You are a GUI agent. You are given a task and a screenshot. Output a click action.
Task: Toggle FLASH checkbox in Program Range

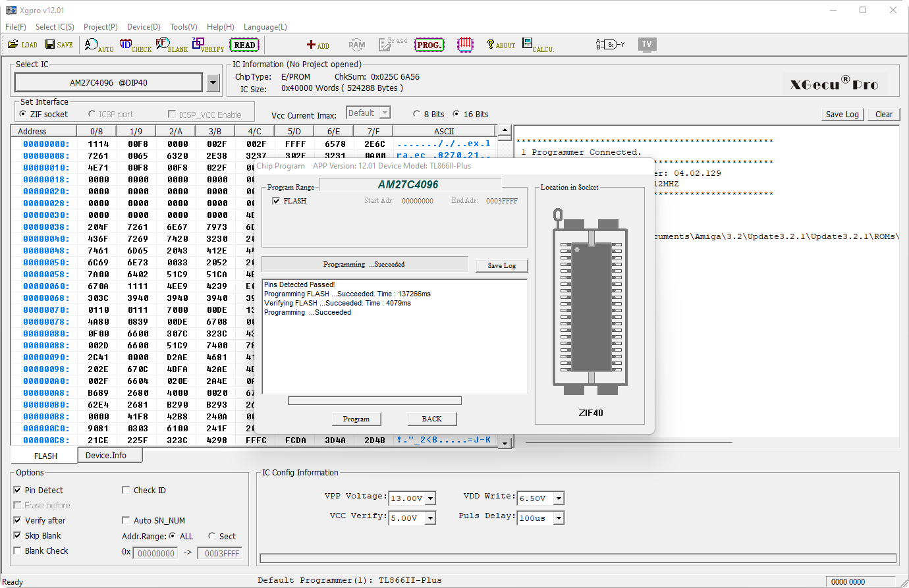(x=276, y=201)
